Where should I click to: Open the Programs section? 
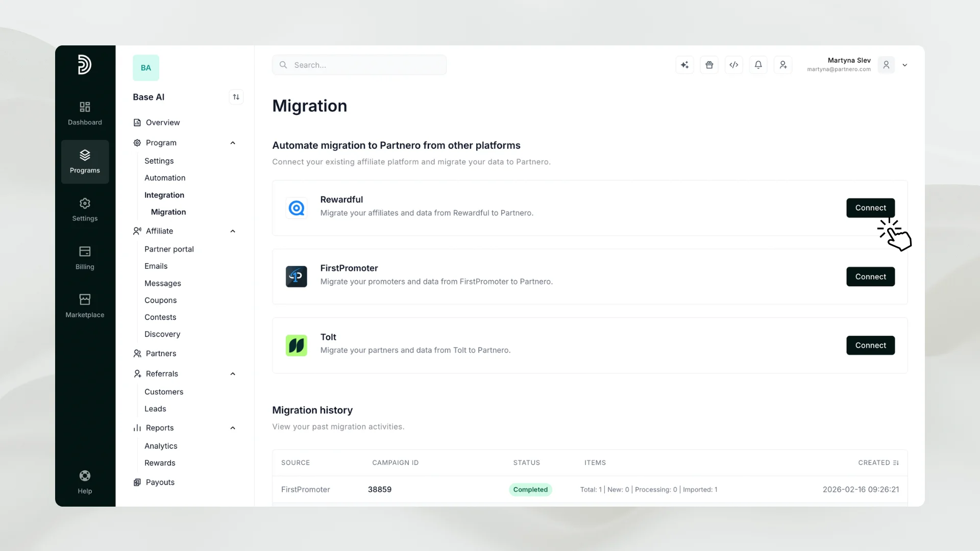click(x=85, y=162)
